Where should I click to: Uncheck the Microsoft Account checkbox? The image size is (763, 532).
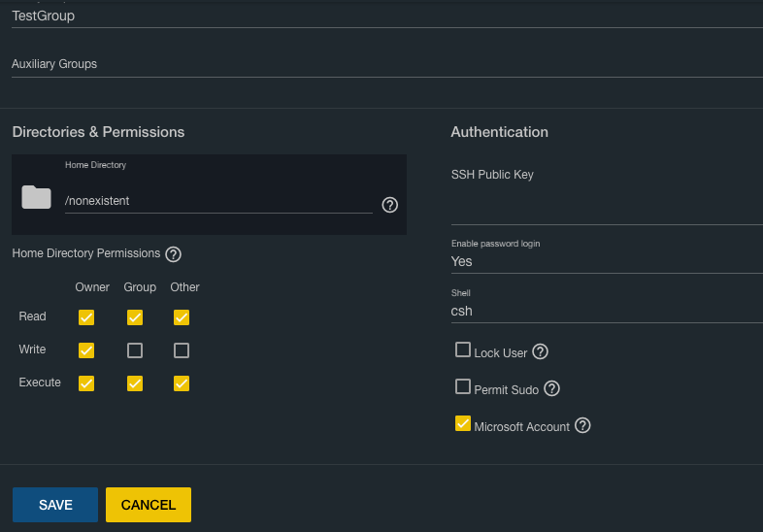tap(463, 423)
